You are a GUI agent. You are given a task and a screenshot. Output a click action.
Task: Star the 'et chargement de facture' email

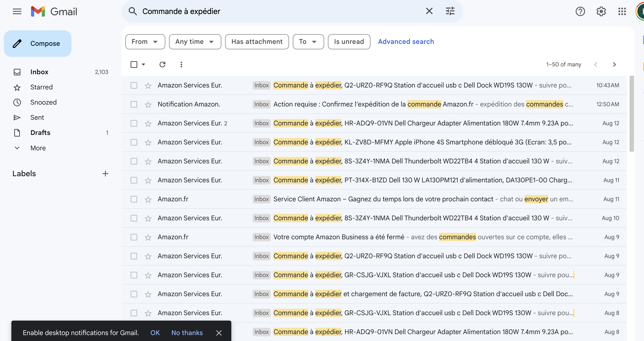coord(148,294)
